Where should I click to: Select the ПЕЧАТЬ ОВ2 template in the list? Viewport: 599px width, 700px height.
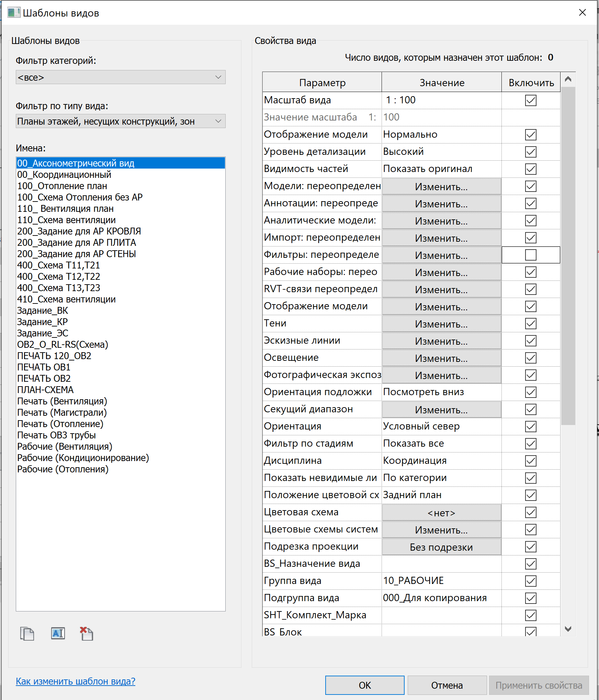click(x=44, y=379)
